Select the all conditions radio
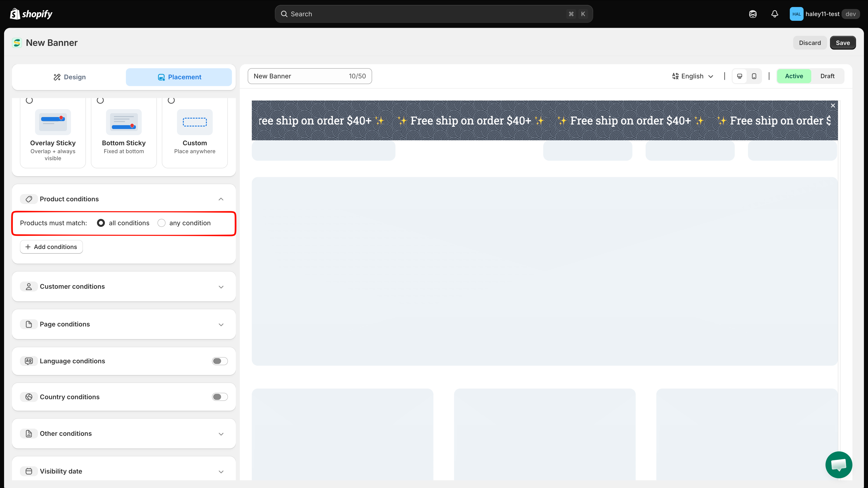The height and width of the screenshot is (488, 868). (x=101, y=223)
